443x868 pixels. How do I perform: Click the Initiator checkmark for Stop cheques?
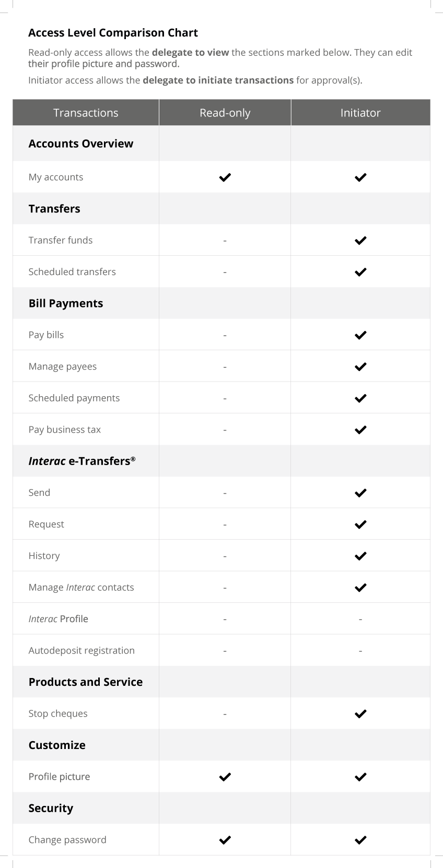360,714
